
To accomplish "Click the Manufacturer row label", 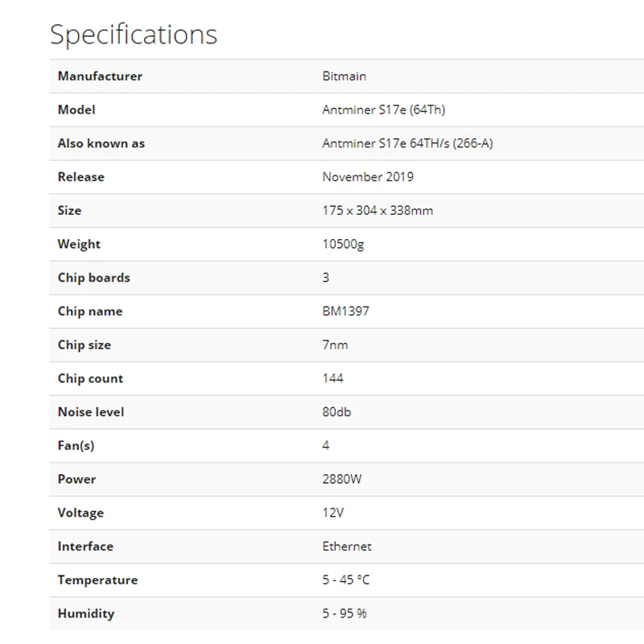I will tap(100, 76).
